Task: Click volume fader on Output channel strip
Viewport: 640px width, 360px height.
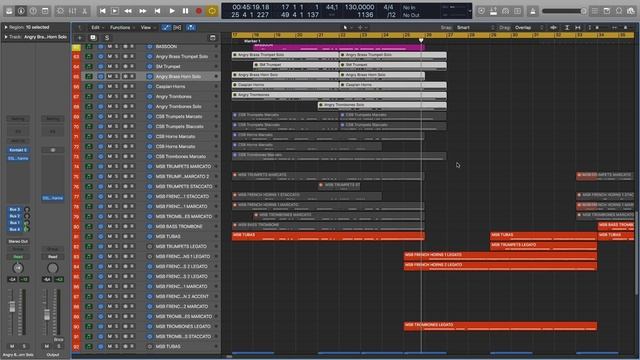Action: 47,314
